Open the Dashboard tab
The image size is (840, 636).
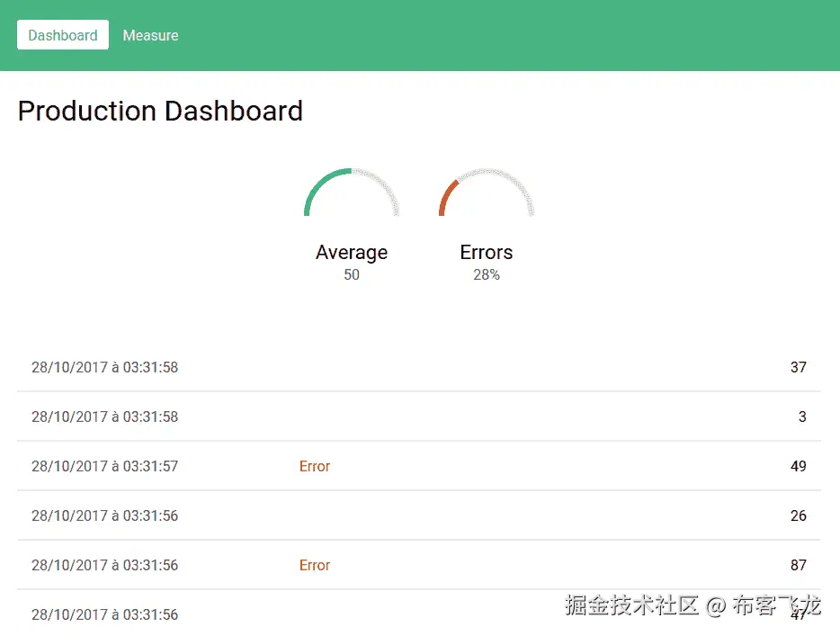click(63, 35)
